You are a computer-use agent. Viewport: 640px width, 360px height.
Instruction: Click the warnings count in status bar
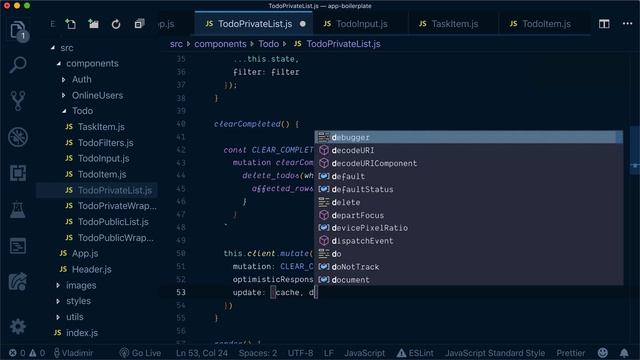tap(37, 353)
